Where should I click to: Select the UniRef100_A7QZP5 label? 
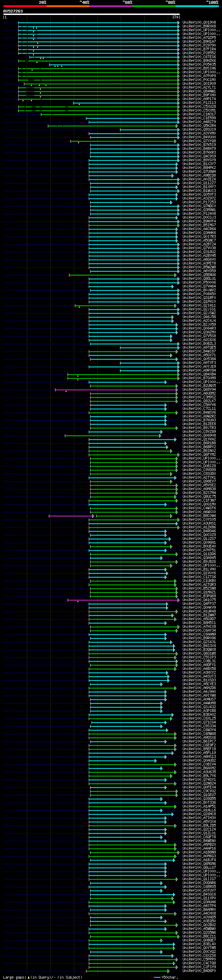click(x=199, y=38)
